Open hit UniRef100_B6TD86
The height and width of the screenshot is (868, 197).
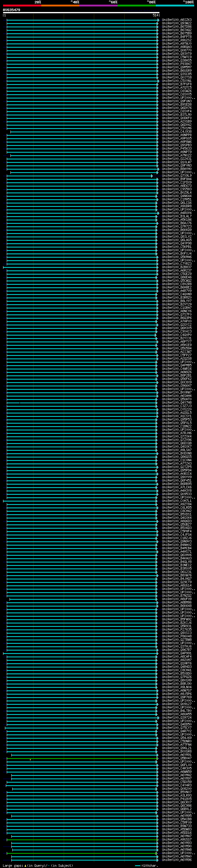click(177, 26)
